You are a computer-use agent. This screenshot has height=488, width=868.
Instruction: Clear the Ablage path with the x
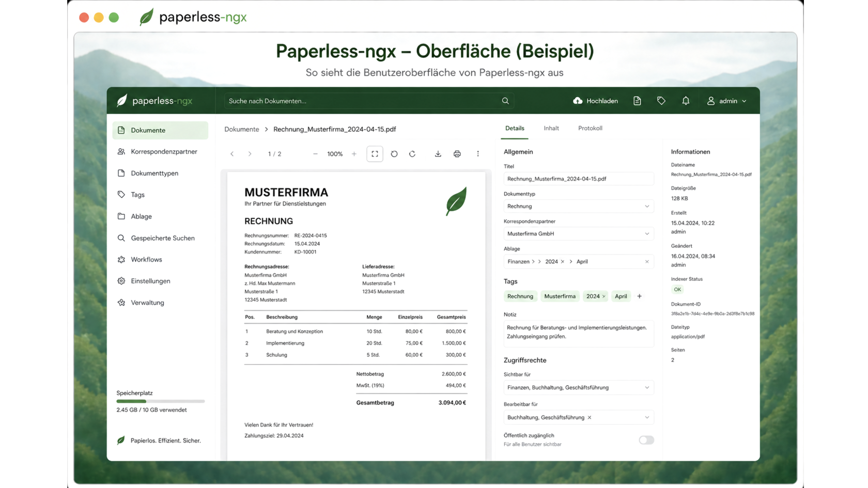[647, 261]
